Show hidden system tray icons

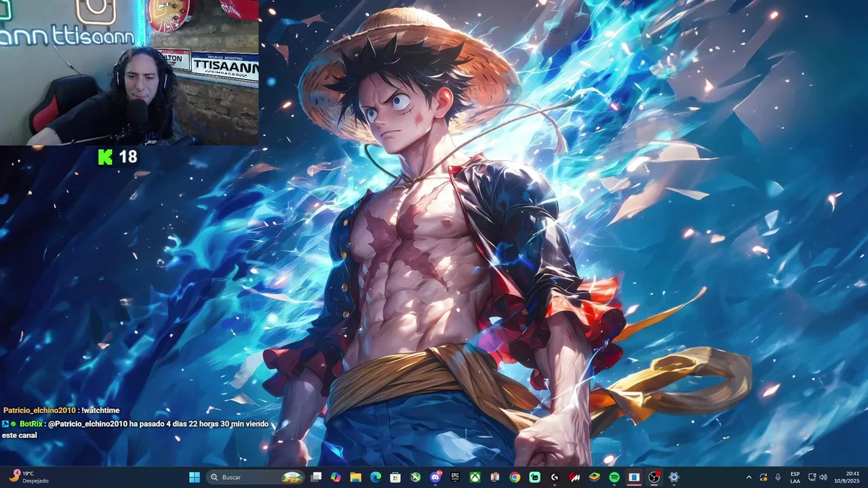click(x=749, y=477)
